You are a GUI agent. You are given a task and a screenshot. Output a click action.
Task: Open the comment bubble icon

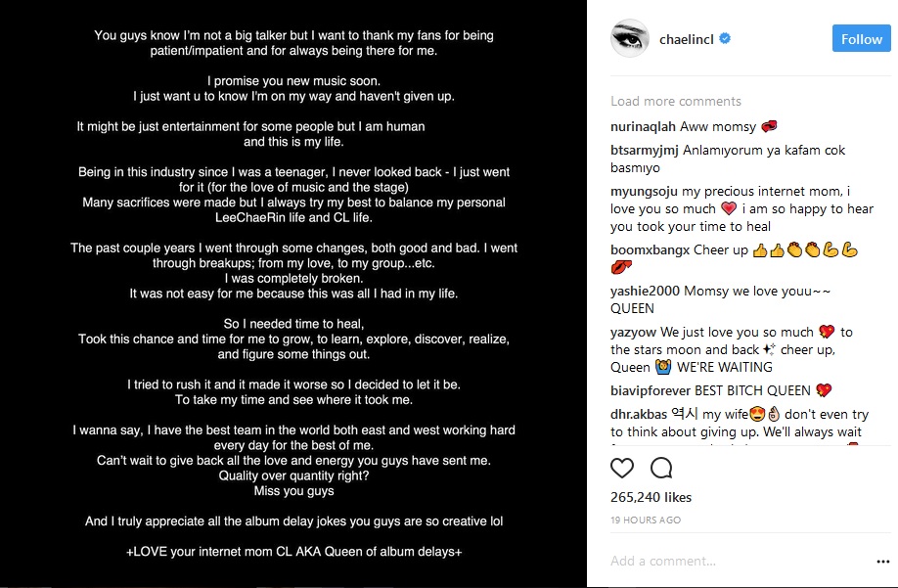[661, 468]
